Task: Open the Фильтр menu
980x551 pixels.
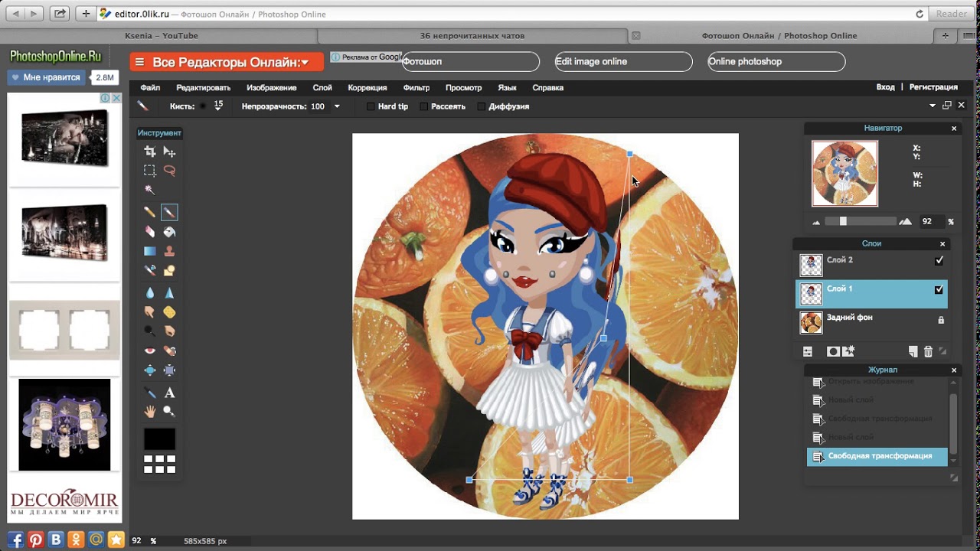Action: click(x=416, y=88)
